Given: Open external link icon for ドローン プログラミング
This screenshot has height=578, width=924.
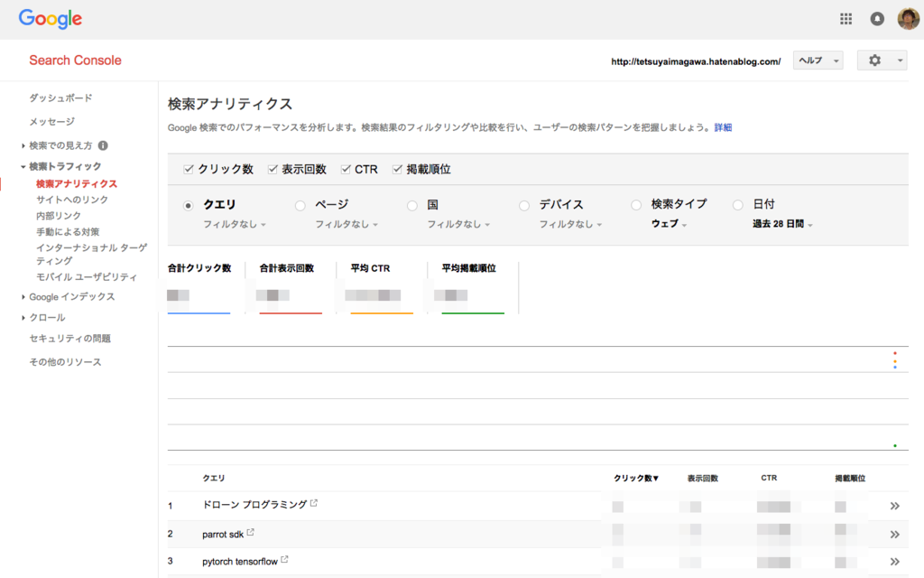Looking at the screenshot, I should point(314,503).
